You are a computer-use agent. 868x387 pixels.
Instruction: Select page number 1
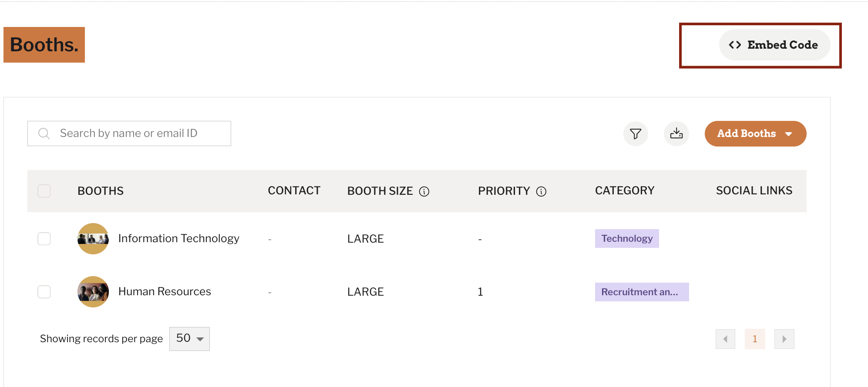755,339
